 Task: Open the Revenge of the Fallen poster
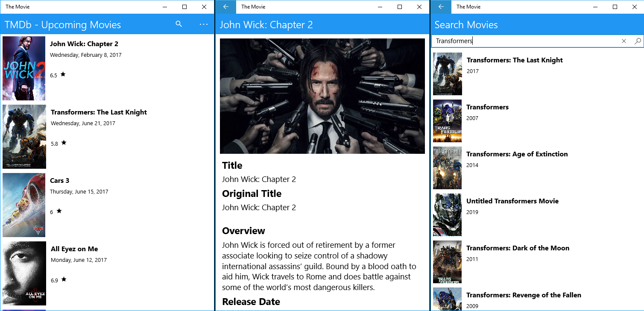[x=447, y=299]
